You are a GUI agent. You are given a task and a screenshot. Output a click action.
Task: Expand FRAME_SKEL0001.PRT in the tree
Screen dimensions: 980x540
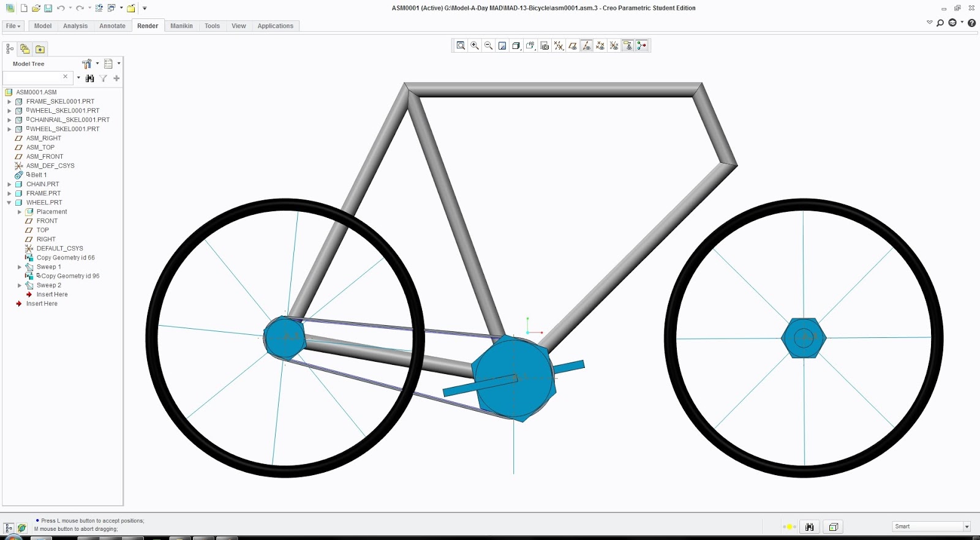point(9,102)
